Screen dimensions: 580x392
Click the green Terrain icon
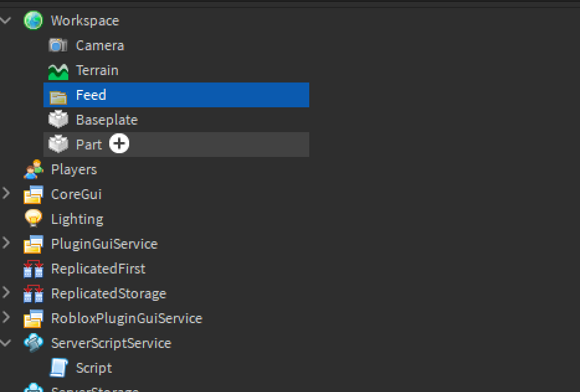[58, 71]
